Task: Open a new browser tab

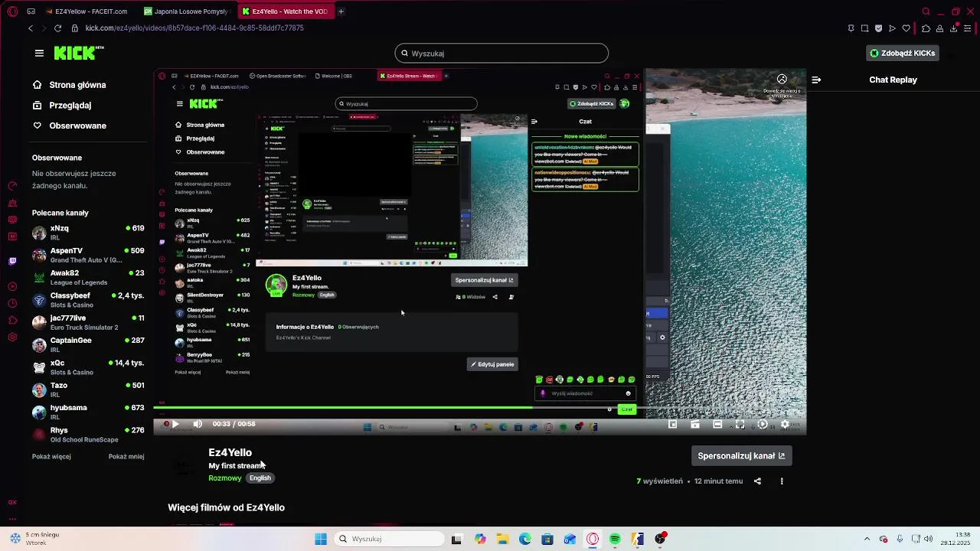Action: click(341, 11)
